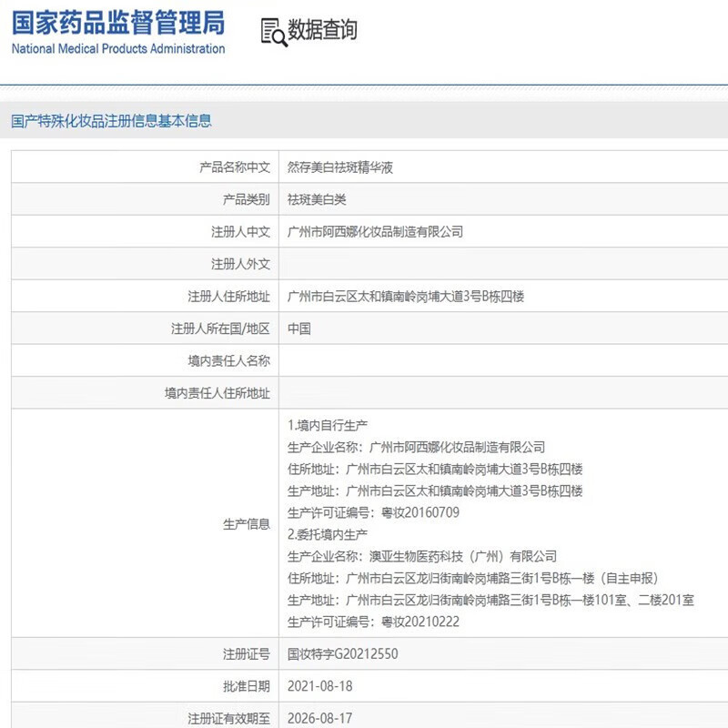Select registration number 国妆特字G20212550
The height and width of the screenshot is (728, 728).
[342, 654]
